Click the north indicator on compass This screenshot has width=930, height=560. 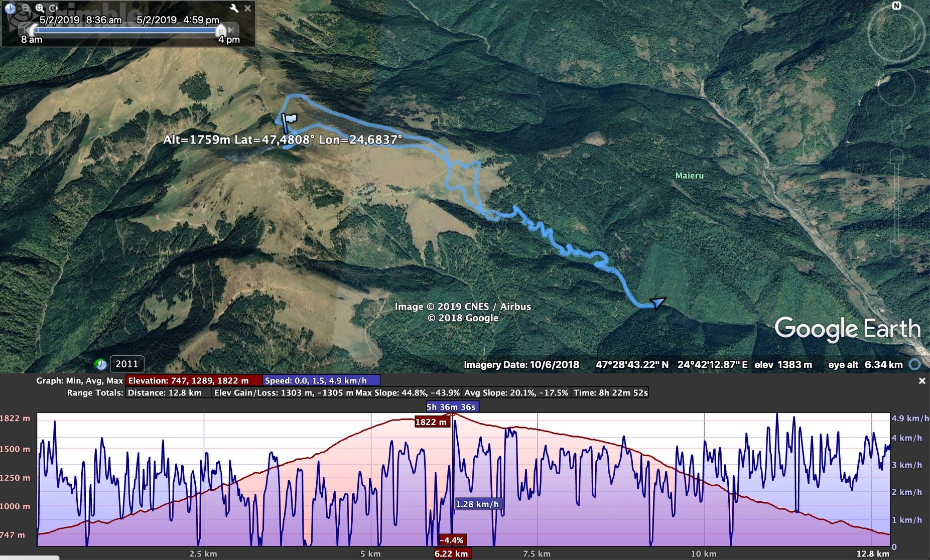896,6
